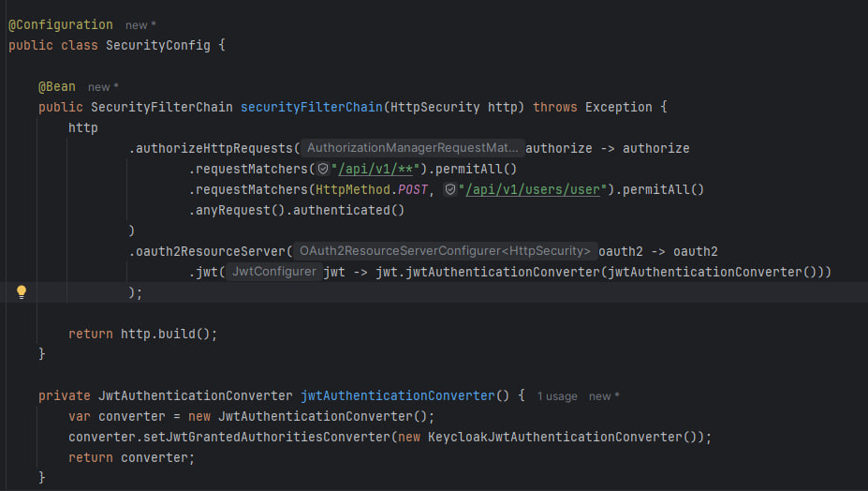The width and height of the screenshot is (868, 491).
Task: Click the @Bean annotation
Action: [x=57, y=86]
